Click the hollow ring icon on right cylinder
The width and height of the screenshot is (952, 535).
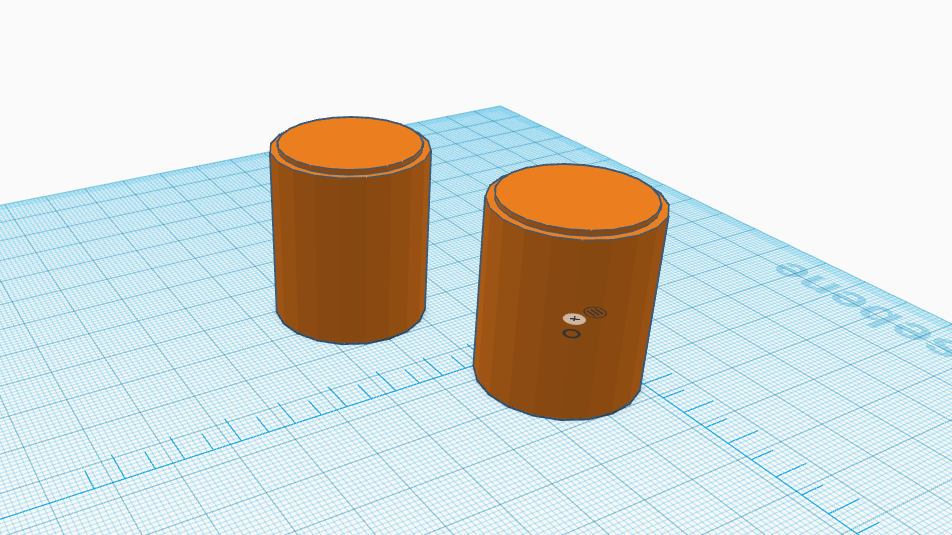[571, 333]
